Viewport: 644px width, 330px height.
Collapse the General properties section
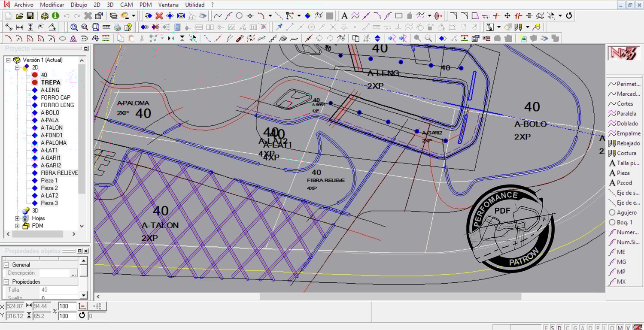7,265
